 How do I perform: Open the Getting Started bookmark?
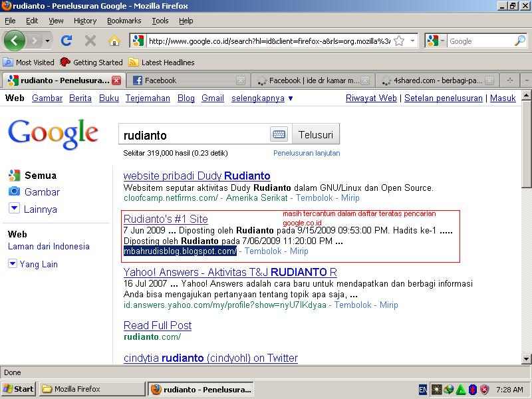[91, 63]
